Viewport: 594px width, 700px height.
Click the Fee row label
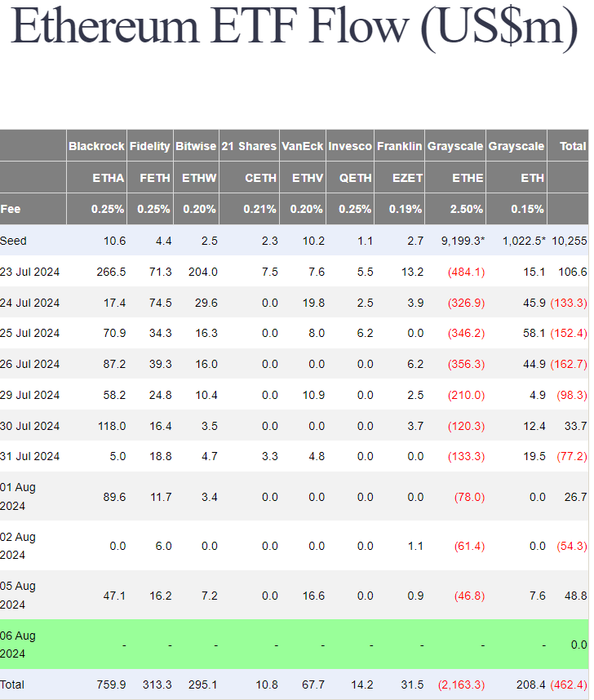click(11, 209)
